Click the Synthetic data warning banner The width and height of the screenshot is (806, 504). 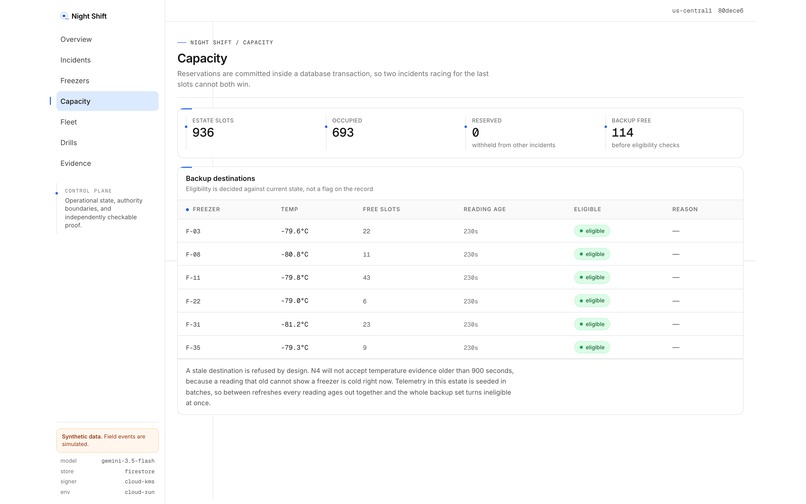[x=107, y=440]
